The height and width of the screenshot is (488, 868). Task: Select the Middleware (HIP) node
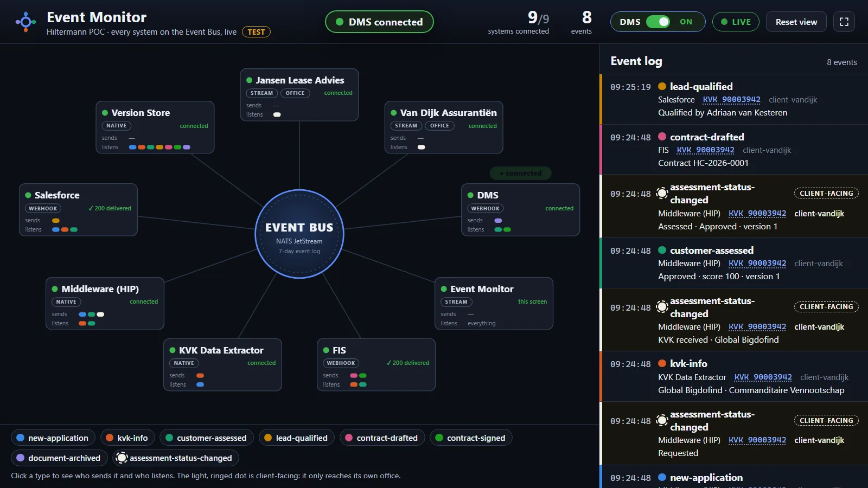tap(105, 304)
